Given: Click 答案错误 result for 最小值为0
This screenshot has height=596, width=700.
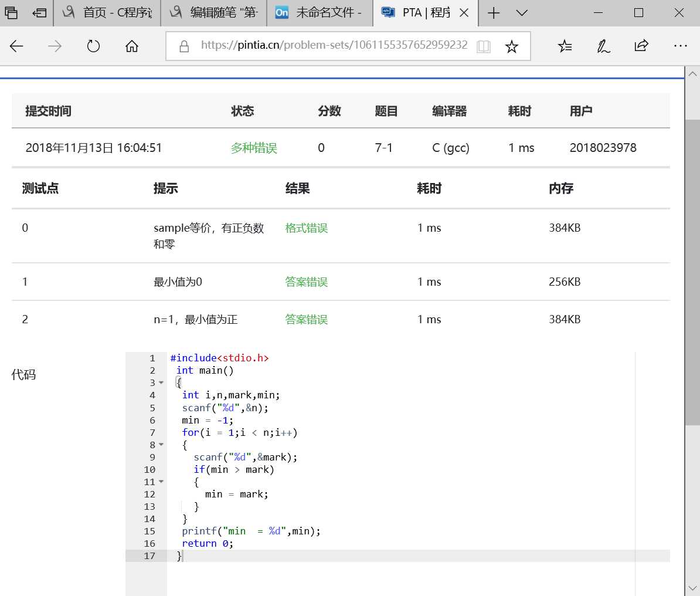Looking at the screenshot, I should tap(306, 282).
